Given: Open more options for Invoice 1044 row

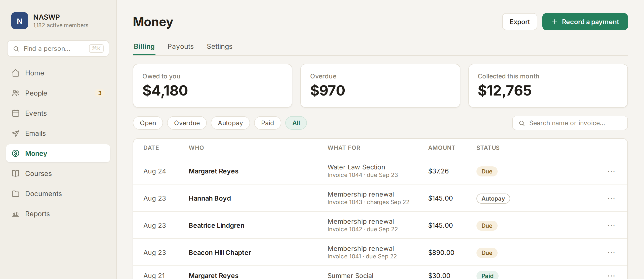Looking at the screenshot, I should click(x=611, y=171).
